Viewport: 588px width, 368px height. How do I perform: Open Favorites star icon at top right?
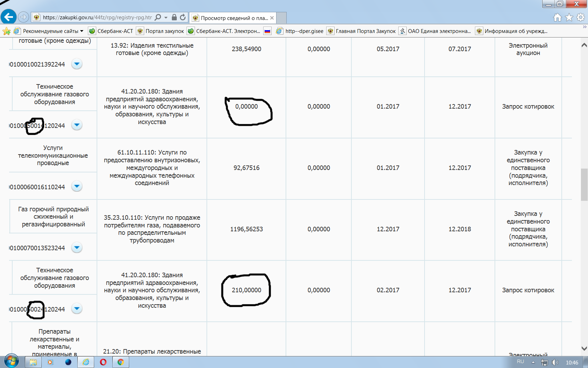[x=569, y=17]
